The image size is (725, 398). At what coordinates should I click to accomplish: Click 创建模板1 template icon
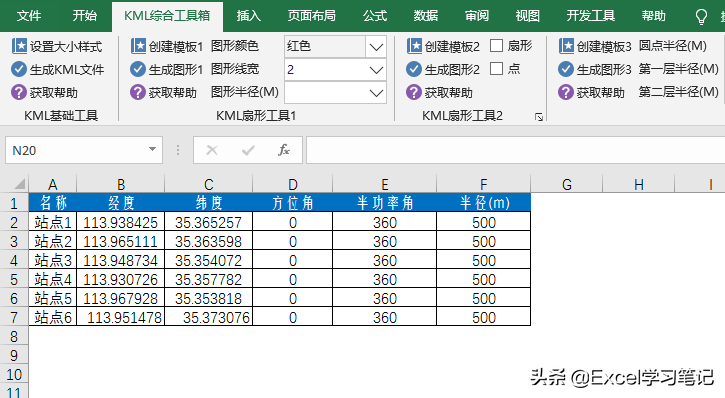click(x=138, y=46)
